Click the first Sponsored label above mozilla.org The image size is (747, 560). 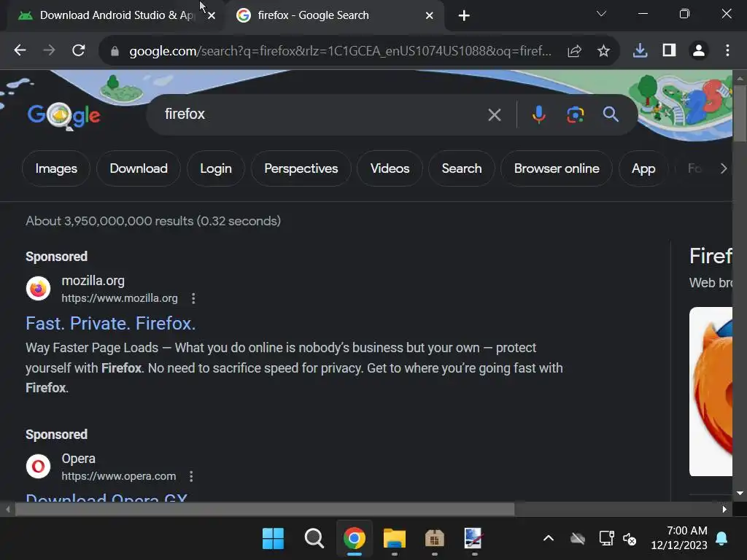point(57,257)
